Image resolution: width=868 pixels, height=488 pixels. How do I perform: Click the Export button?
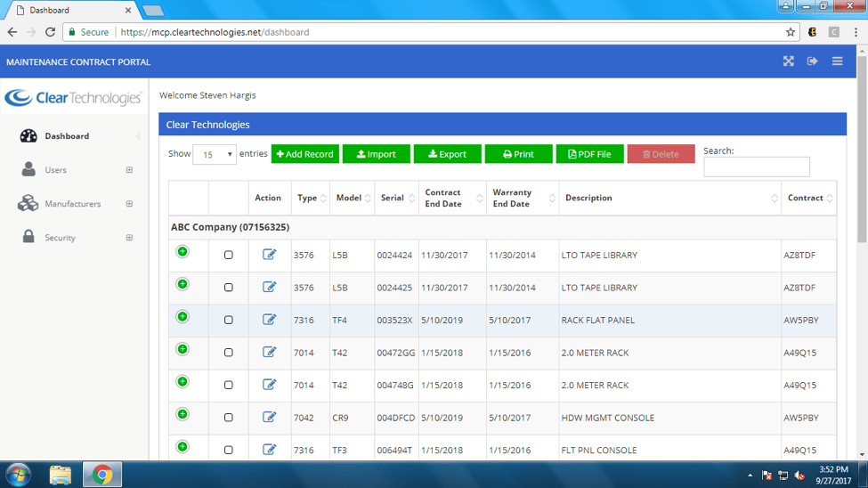(447, 154)
